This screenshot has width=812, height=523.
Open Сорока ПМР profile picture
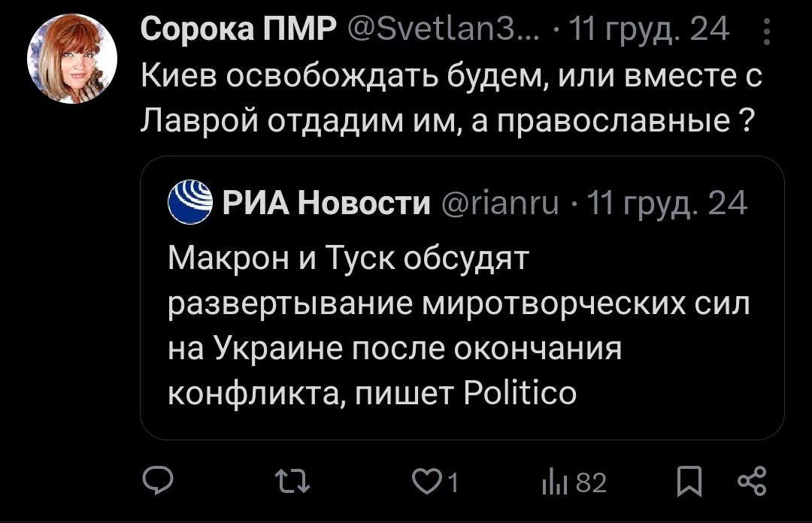click(x=72, y=59)
